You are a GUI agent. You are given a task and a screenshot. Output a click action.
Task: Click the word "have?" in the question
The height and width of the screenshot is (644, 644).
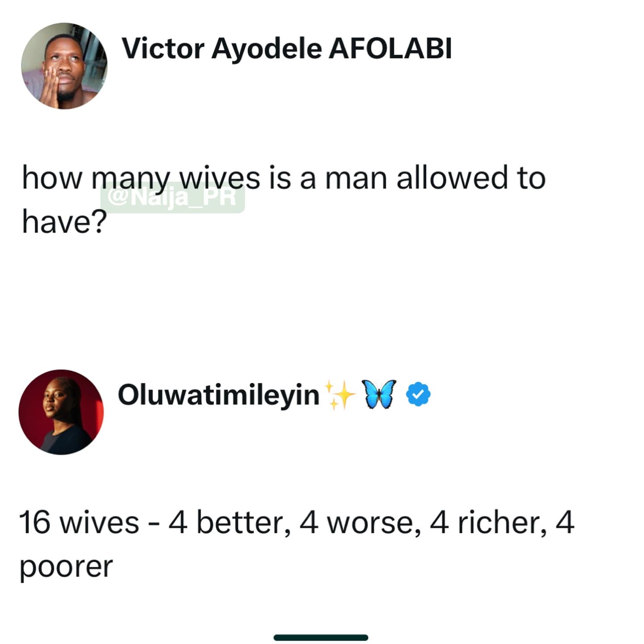(64, 222)
